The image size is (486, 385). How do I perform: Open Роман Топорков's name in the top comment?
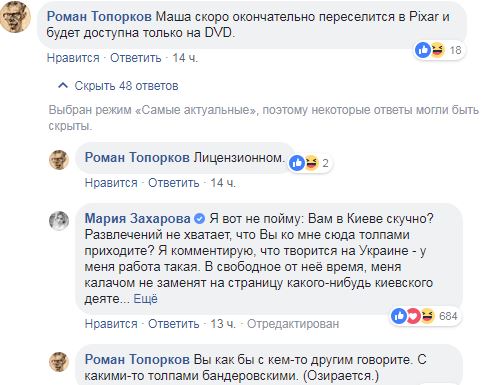point(99,17)
